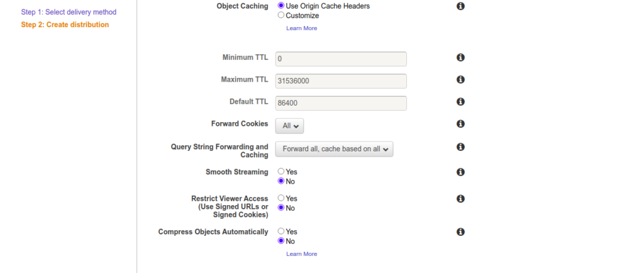
Task: Click info icon for Query String Forwarding
Action: (460, 147)
